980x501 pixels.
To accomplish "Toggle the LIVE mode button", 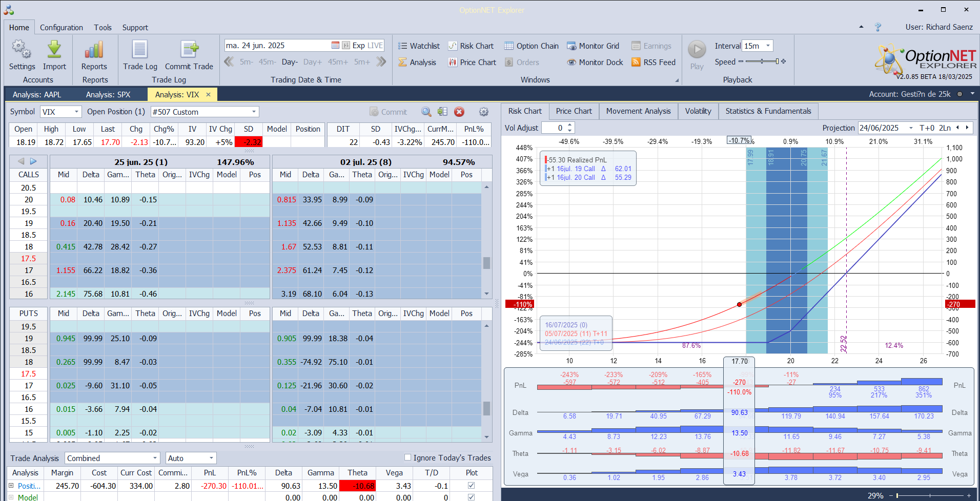I will tap(375, 46).
